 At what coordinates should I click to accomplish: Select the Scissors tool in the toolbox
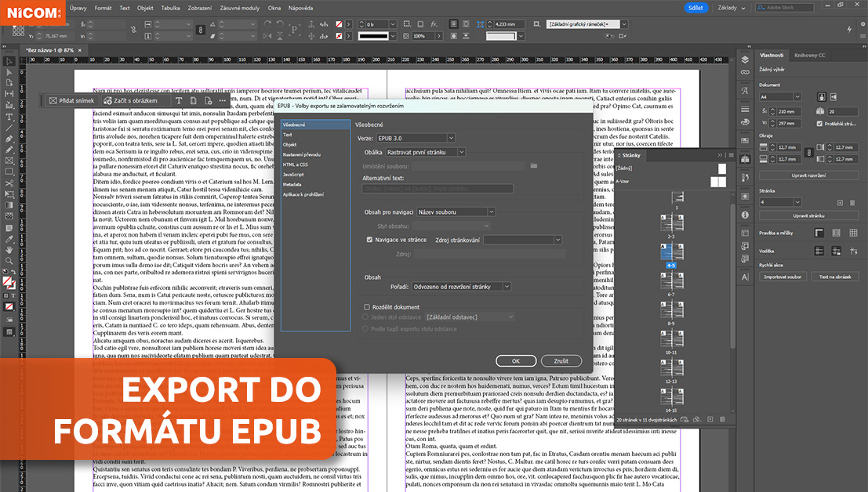pyautogui.click(x=9, y=183)
